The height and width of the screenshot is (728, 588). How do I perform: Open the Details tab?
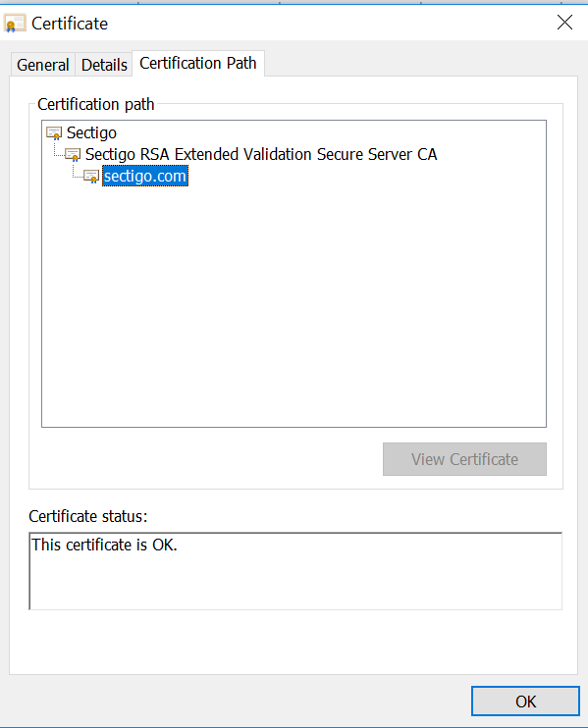[x=104, y=65]
